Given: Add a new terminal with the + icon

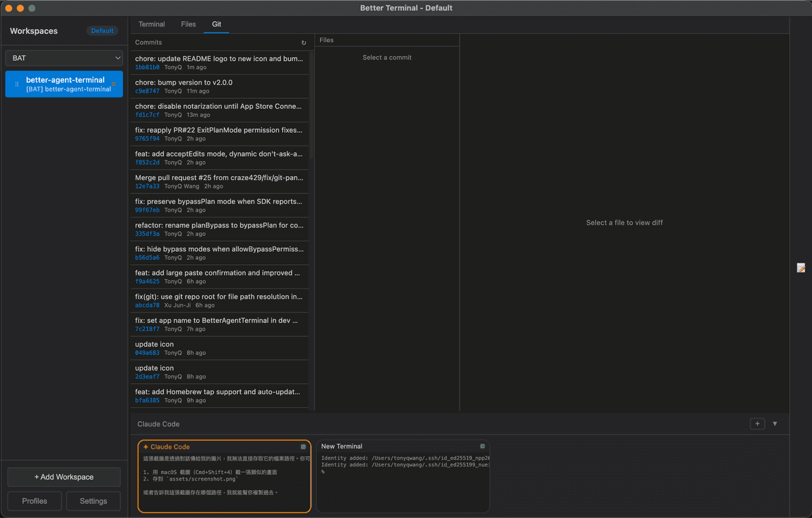Looking at the screenshot, I should point(757,423).
